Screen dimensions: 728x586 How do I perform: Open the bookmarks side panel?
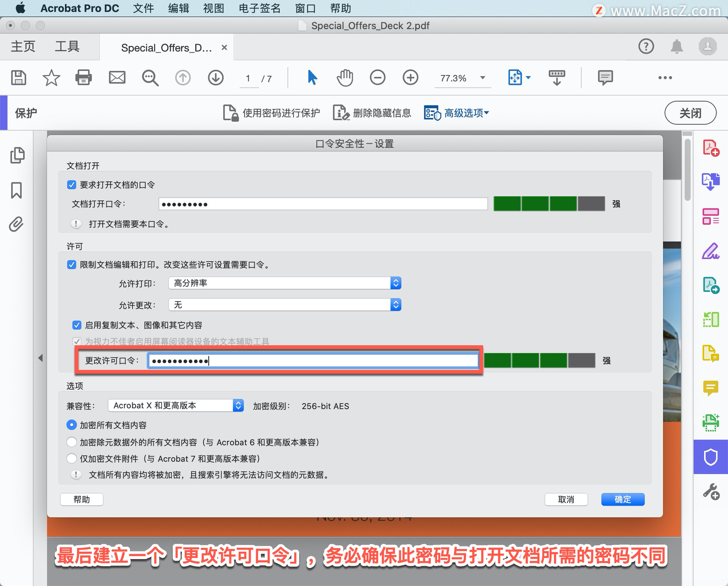point(16,190)
